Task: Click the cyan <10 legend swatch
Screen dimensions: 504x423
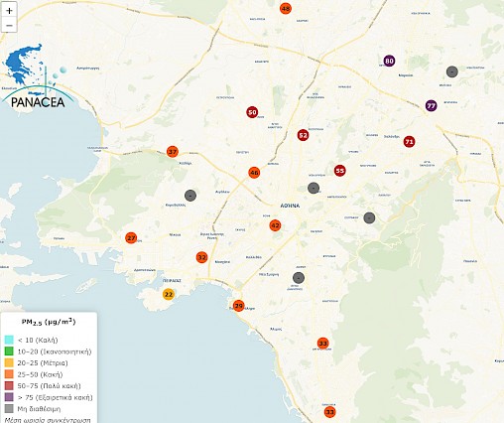Action: click(x=9, y=340)
